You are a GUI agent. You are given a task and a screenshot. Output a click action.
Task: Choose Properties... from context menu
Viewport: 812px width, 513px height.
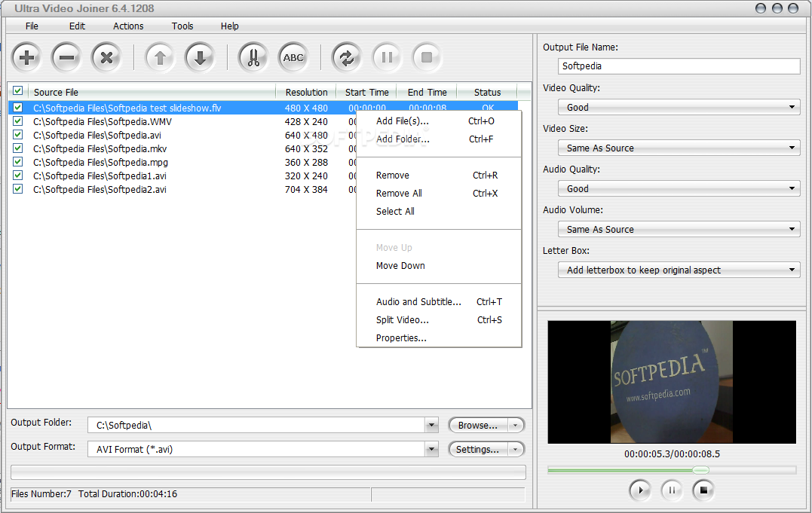[439, 337]
